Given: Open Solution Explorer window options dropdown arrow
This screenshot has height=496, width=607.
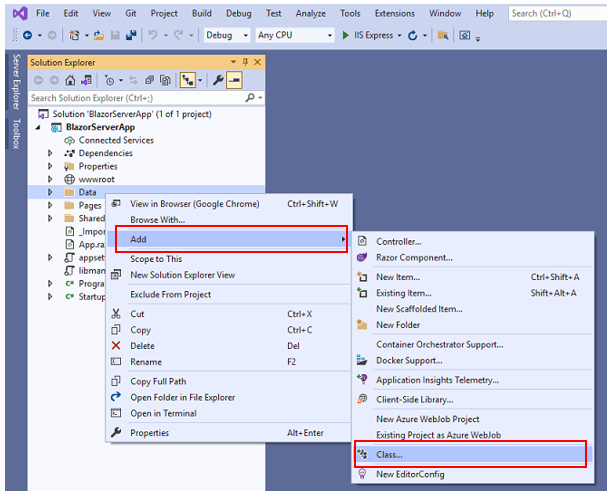Looking at the screenshot, I should coord(233,62).
